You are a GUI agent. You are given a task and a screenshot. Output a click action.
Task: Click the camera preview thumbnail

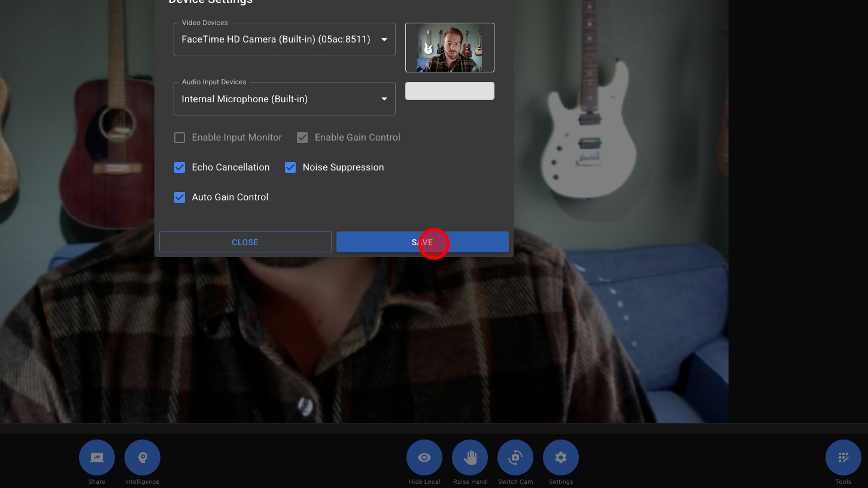point(450,47)
